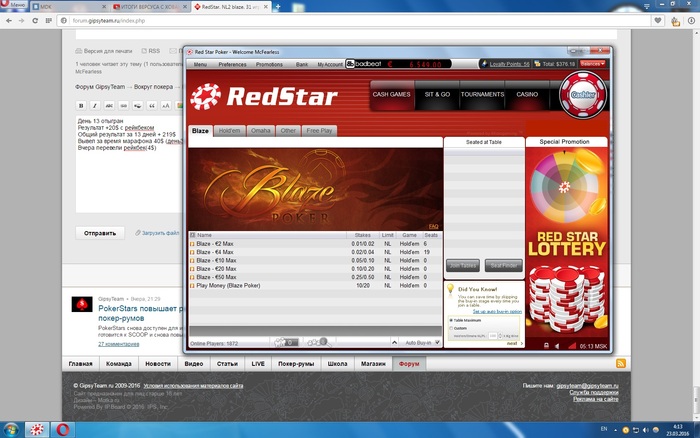Open the Speed Dial grid icon
Screen dimensions: 700x438
click(x=48, y=21)
